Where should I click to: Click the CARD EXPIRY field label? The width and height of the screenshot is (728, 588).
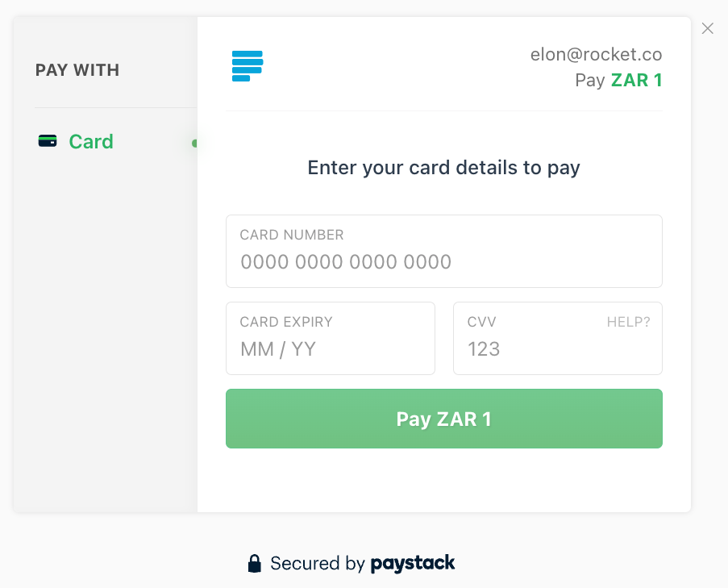(x=286, y=322)
